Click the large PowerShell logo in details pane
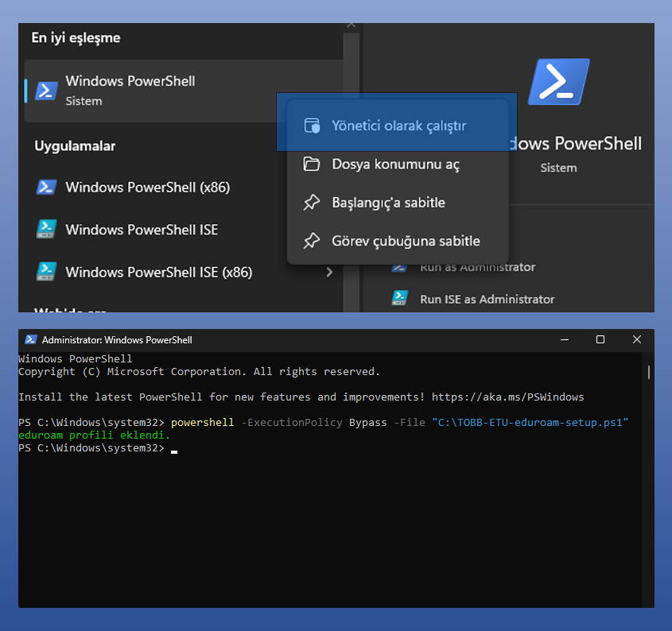This screenshot has height=631, width=672. pyautogui.click(x=558, y=82)
